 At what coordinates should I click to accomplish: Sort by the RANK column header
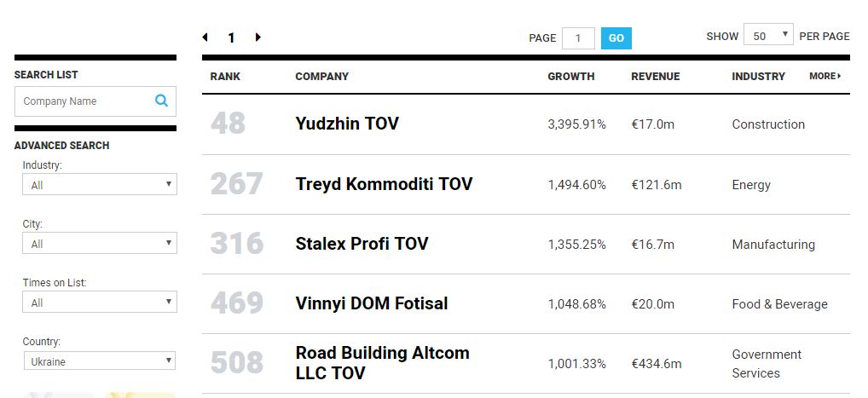[225, 77]
